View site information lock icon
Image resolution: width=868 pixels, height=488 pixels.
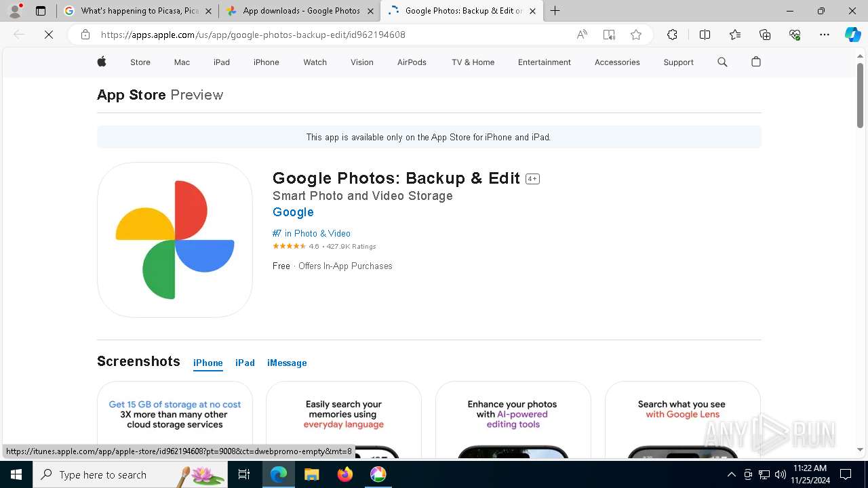click(x=85, y=35)
